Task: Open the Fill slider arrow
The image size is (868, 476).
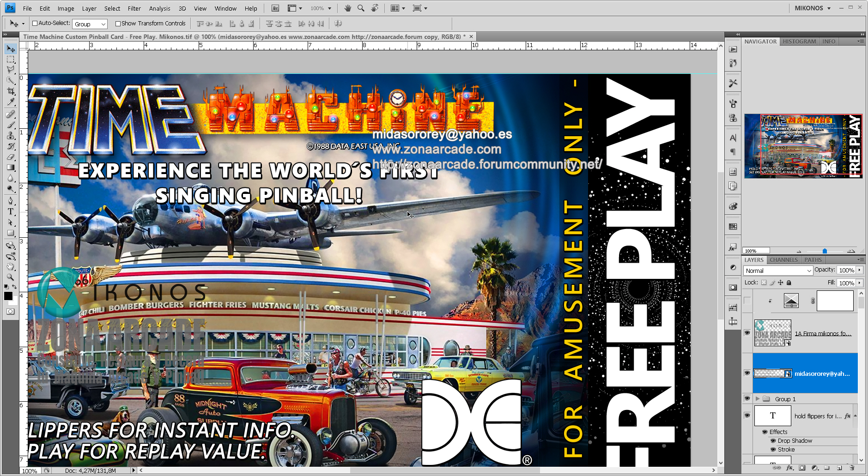Action: coord(860,283)
